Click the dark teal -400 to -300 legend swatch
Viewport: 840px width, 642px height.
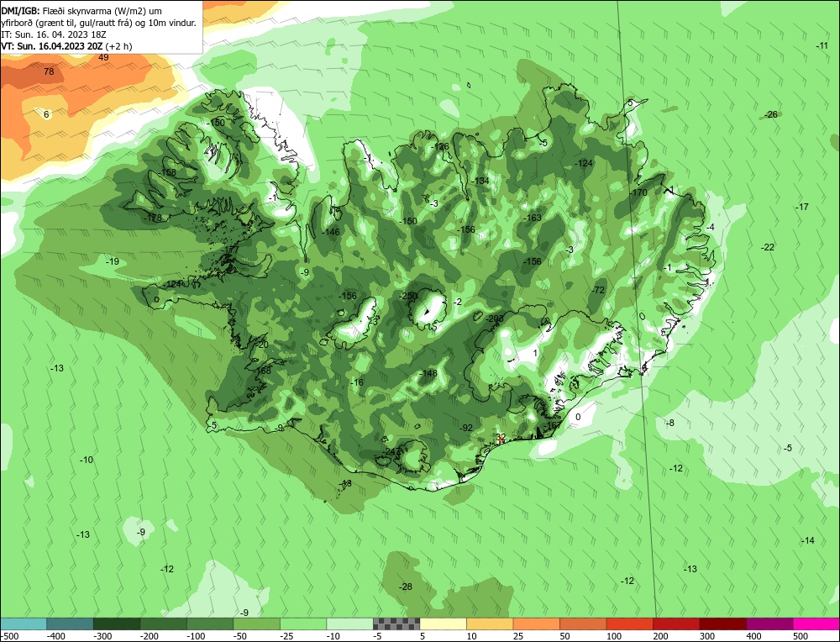(x=70, y=624)
